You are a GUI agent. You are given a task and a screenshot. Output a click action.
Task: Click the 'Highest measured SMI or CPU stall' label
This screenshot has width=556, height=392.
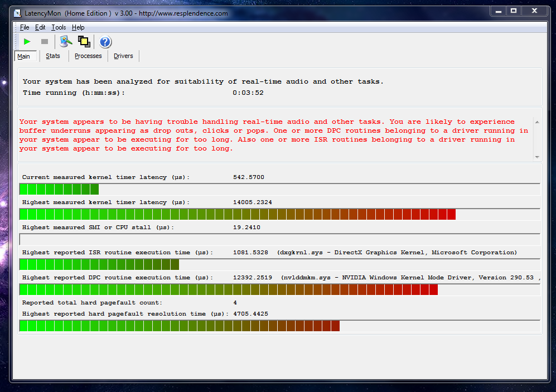98,228
